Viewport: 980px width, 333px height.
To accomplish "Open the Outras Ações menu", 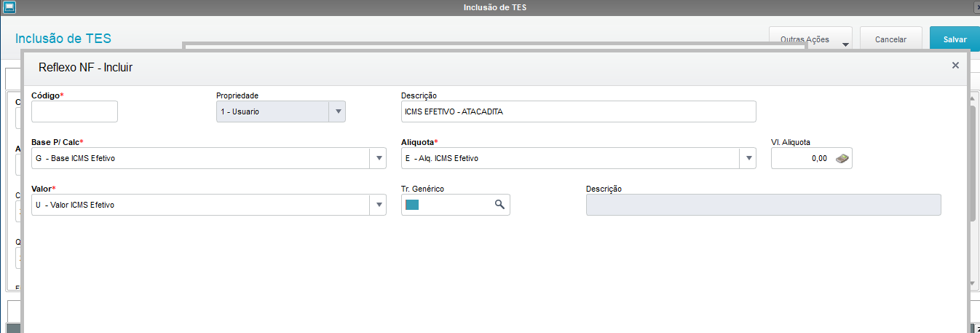I will [810, 39].
